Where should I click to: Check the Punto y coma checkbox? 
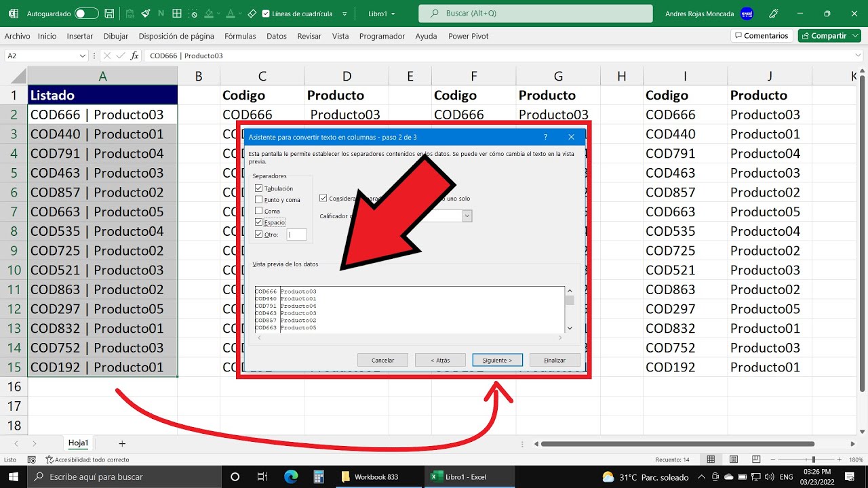[x=258, y=200]
